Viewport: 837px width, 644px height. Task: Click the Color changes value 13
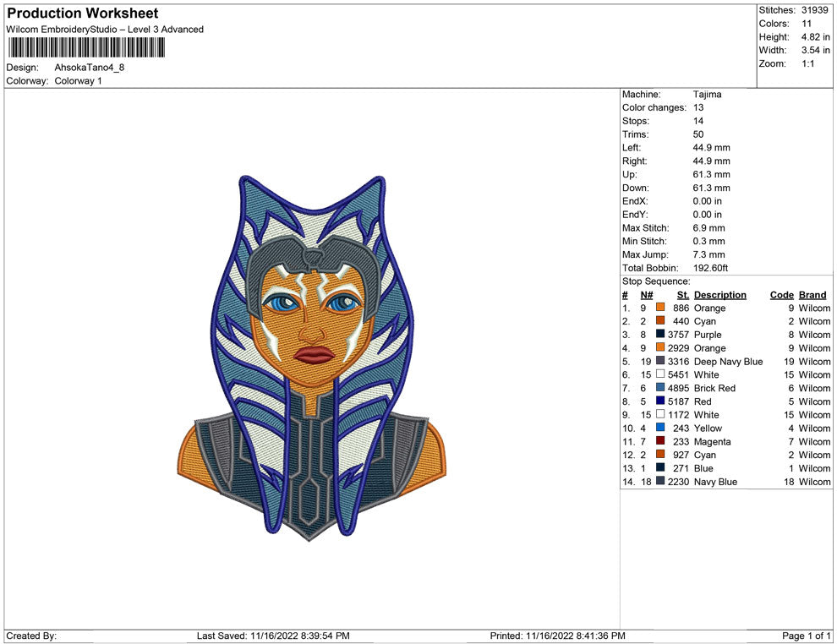click(x=698, y=108)
